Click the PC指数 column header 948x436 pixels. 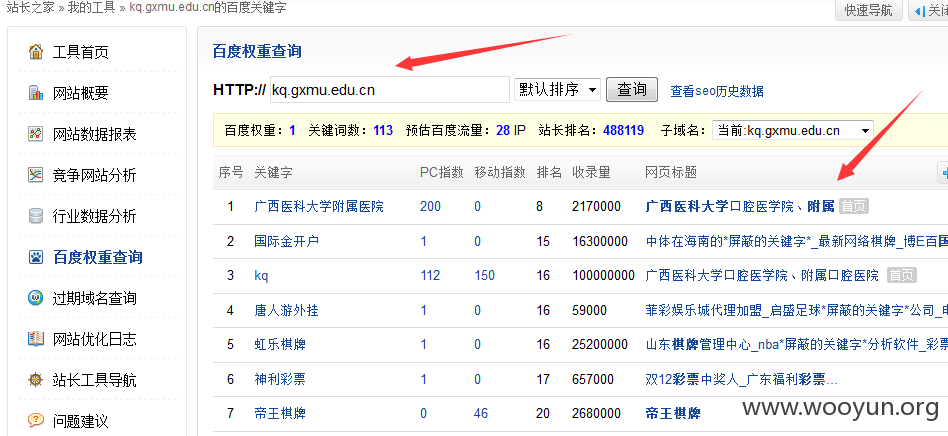[x=442, y=172]
